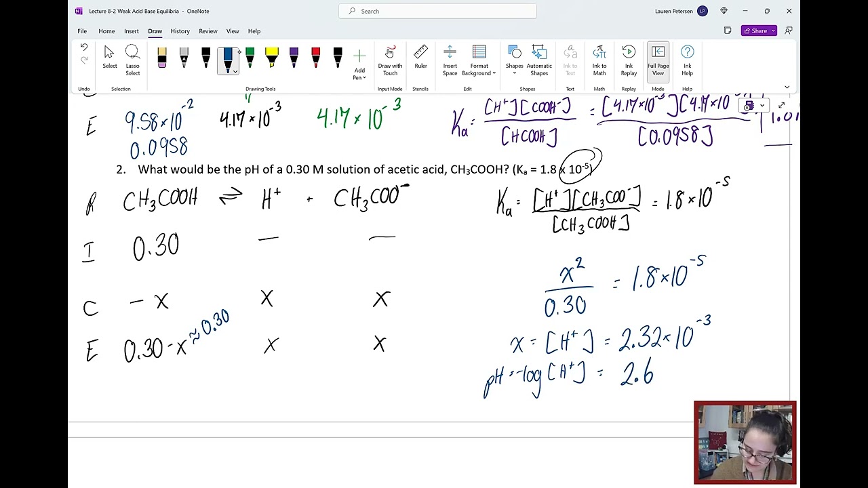Click the Undo arrow

(x=84, y=47)
